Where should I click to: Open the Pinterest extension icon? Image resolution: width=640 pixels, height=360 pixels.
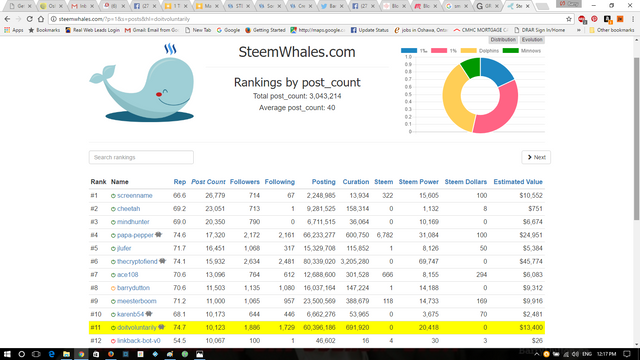coord(594,19)
